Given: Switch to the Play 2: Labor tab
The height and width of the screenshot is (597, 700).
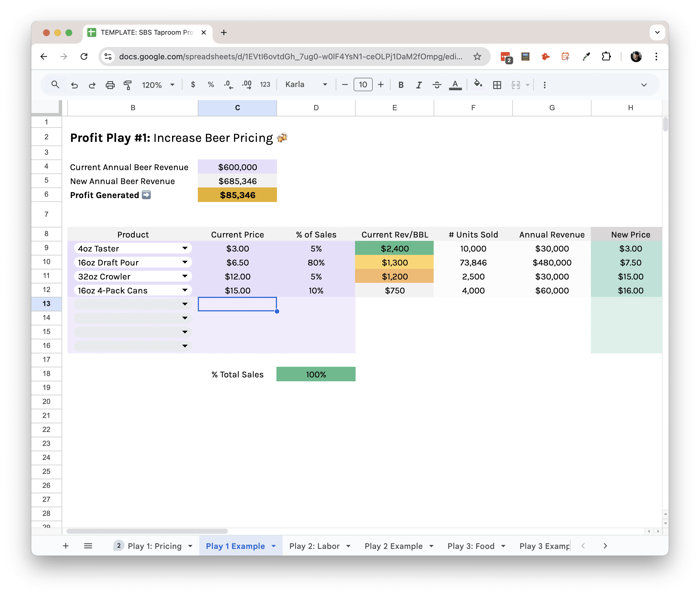Looking at the screenshot, I should [x=314, y=546].
